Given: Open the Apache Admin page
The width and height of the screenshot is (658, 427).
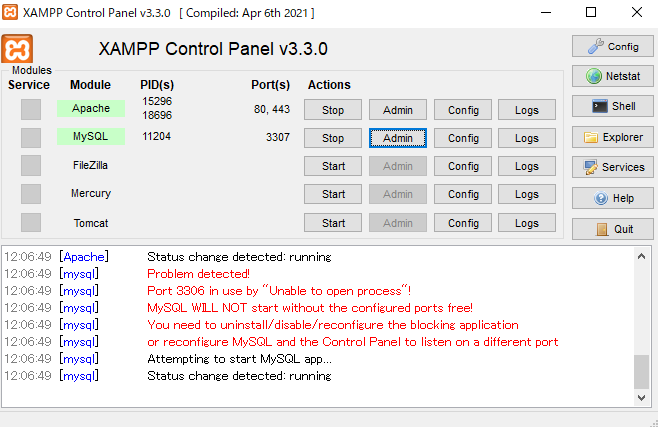Looking at the screenshot, I should coord(398,110).
